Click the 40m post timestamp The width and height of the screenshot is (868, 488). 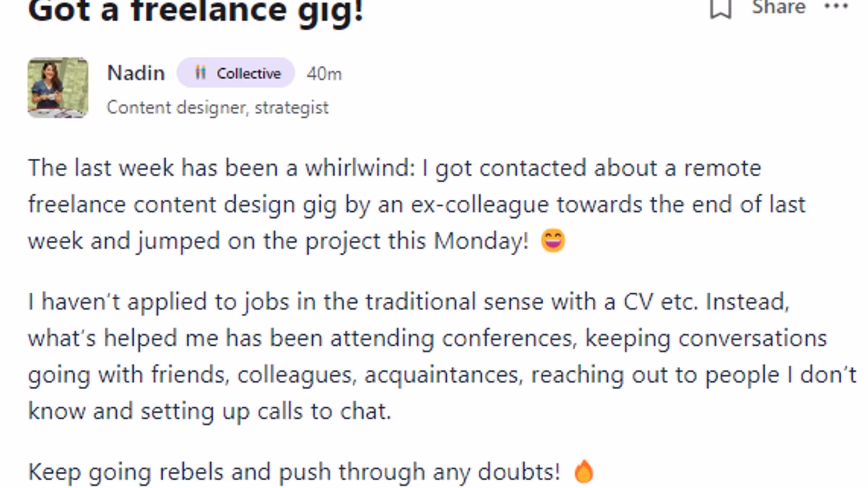coord(324,74)
